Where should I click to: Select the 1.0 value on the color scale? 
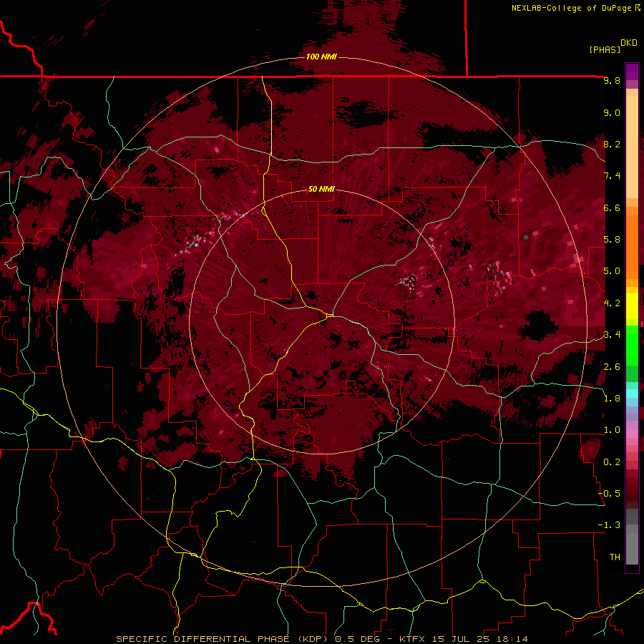coord(612,431)
